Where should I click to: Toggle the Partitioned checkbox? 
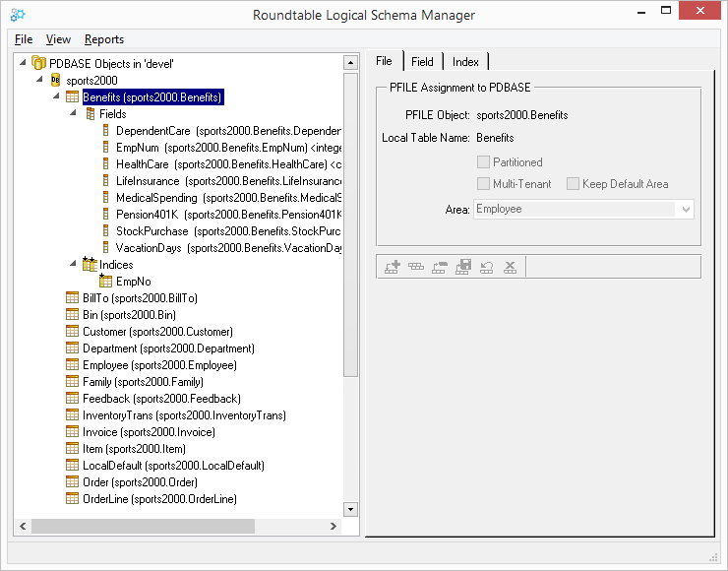click(483, 161)
